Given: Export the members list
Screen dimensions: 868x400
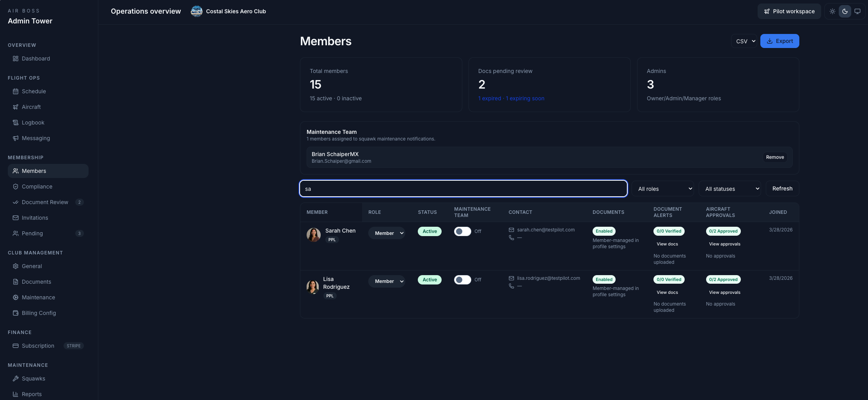Looking at the screenshot, I should pos(779,41).
